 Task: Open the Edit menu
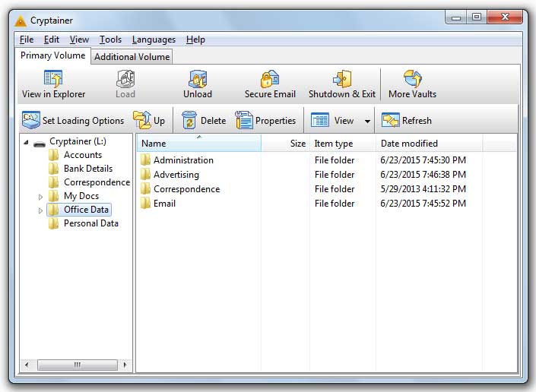pyautogui.click(x=52, y=40)
